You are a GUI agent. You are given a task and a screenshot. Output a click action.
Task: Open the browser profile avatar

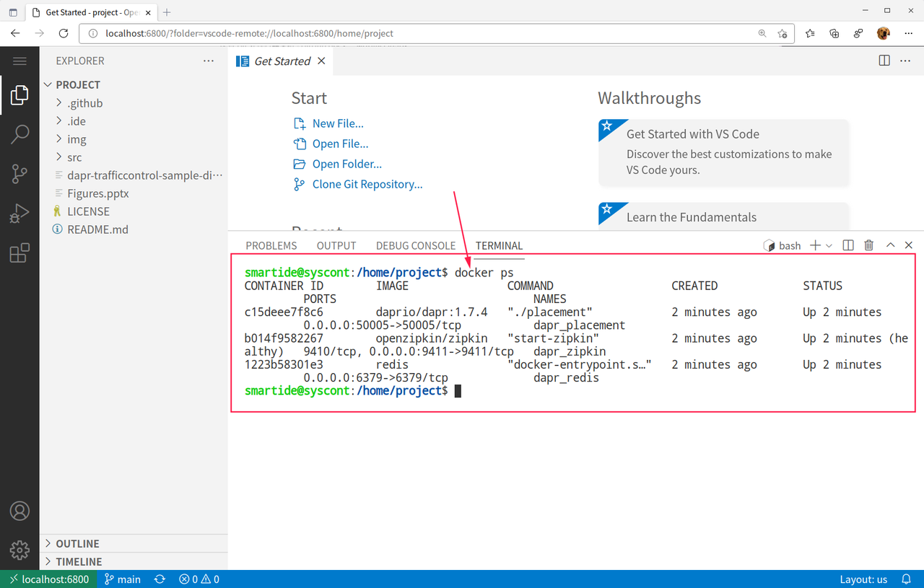point(883,33)
